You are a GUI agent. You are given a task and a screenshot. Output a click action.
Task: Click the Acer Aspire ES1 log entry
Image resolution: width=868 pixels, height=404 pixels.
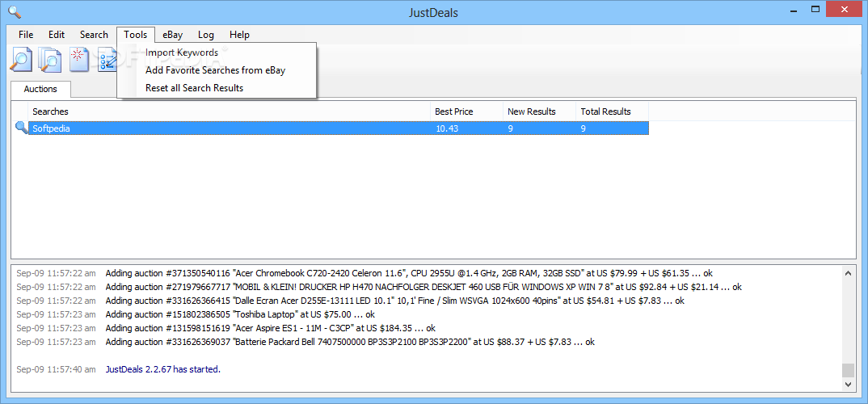(x=225, y=328)
